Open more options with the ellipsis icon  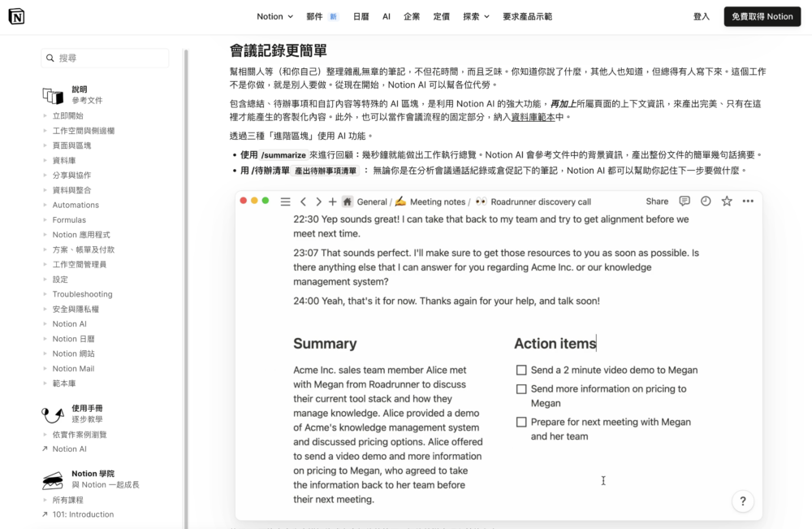(748, 202)
